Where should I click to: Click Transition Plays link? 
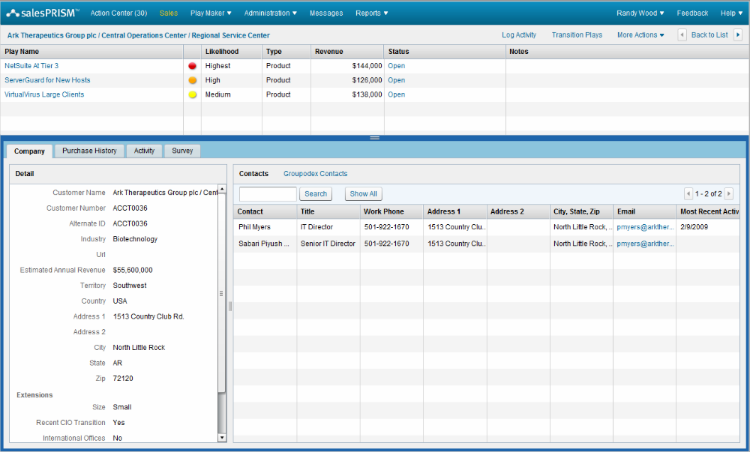coord(577,35)
